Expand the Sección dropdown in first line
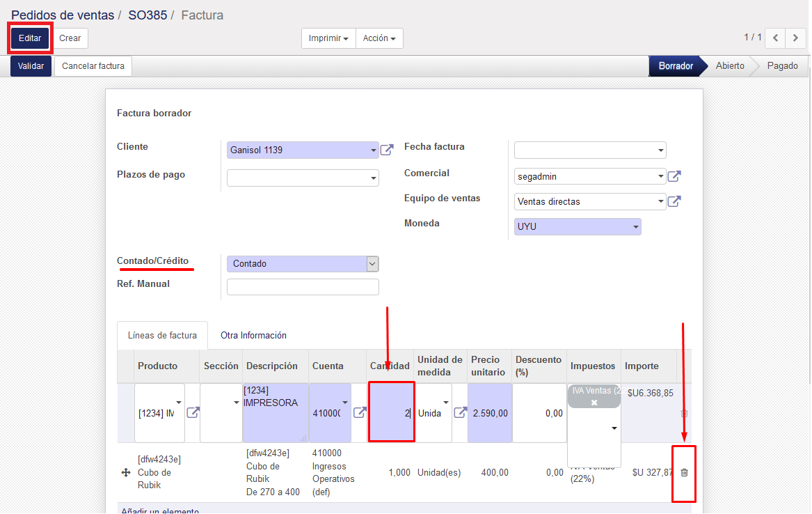 (236, 403)
